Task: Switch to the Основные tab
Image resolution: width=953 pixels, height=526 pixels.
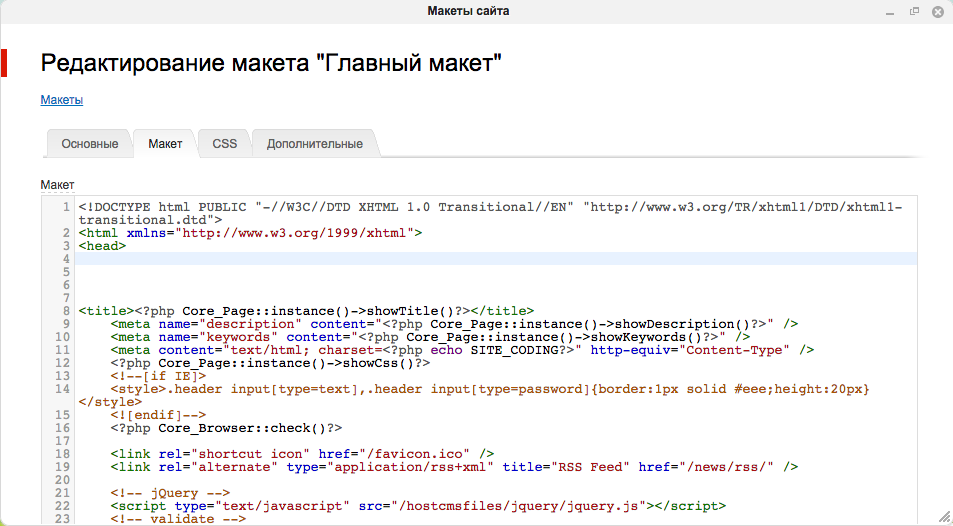Action: click(x=90, y=144)
